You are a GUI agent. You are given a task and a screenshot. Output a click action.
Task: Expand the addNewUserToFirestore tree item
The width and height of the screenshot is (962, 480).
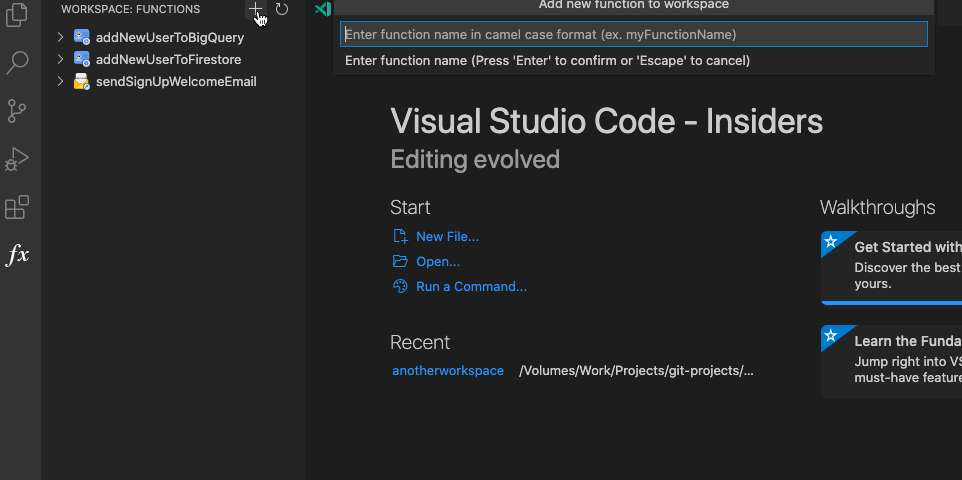[x=60, y=60]
